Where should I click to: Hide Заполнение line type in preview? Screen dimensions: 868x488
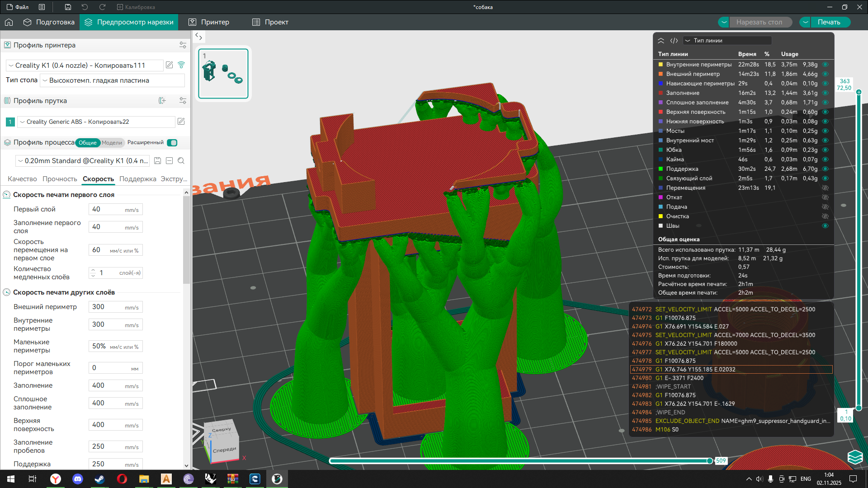pyautogui.click(x=825, y=93)
